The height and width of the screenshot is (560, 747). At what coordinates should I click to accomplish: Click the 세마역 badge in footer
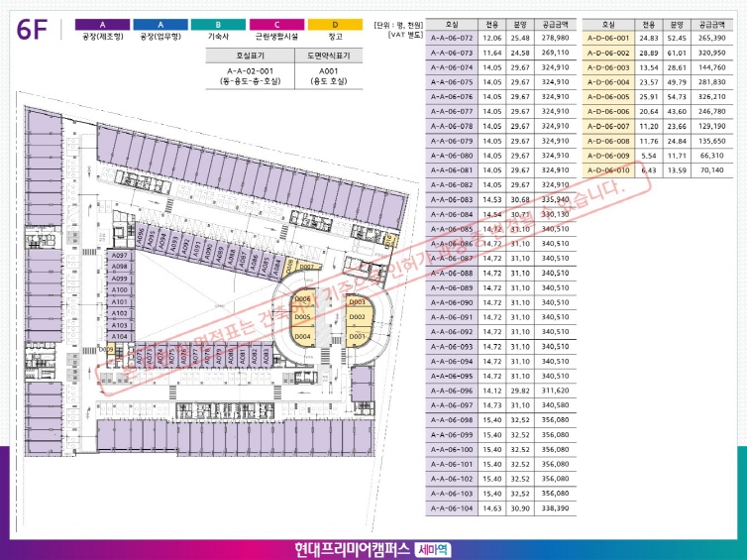(x=433, y=548)
